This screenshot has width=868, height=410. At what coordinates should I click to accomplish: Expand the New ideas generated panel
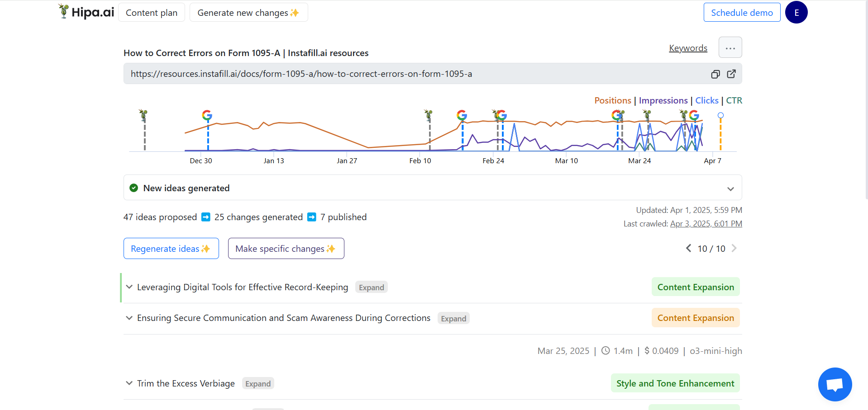pyautogui.click(x=730, y=189)
